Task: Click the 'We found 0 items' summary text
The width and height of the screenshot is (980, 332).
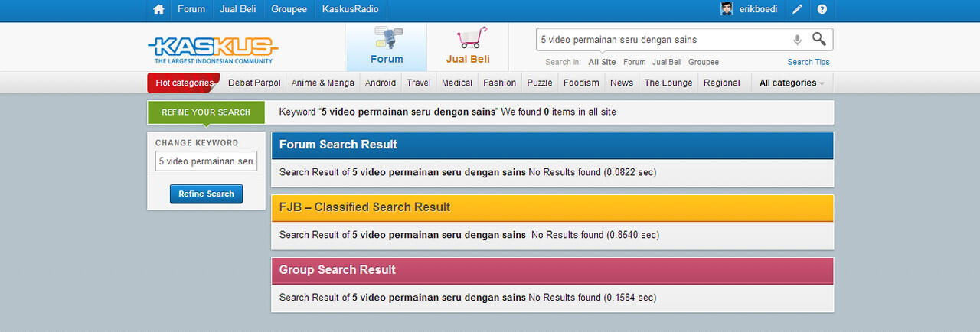Action: (x=559, y=112)
